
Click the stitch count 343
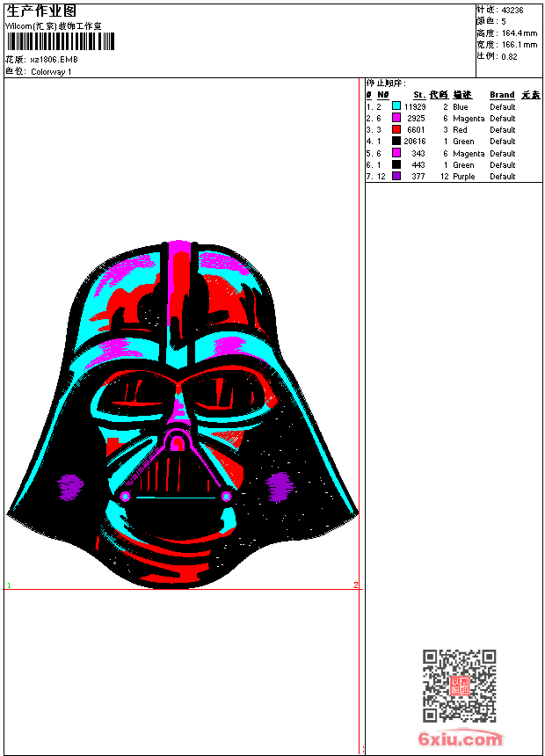418,154
